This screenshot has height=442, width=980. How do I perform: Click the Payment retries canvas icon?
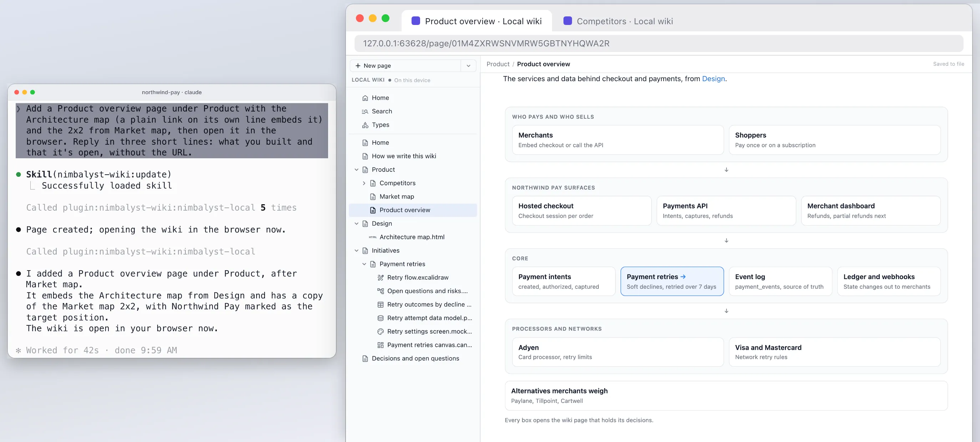(381, 345)
